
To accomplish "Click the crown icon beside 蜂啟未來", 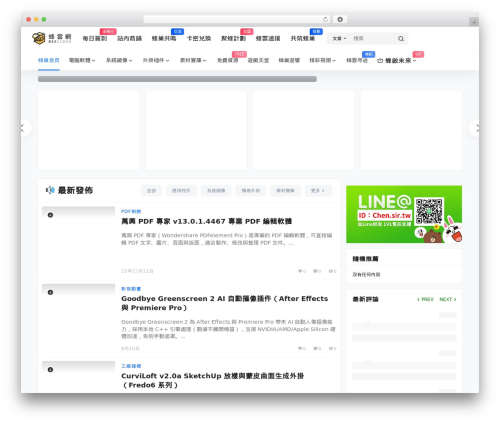I will coord(380,61).
